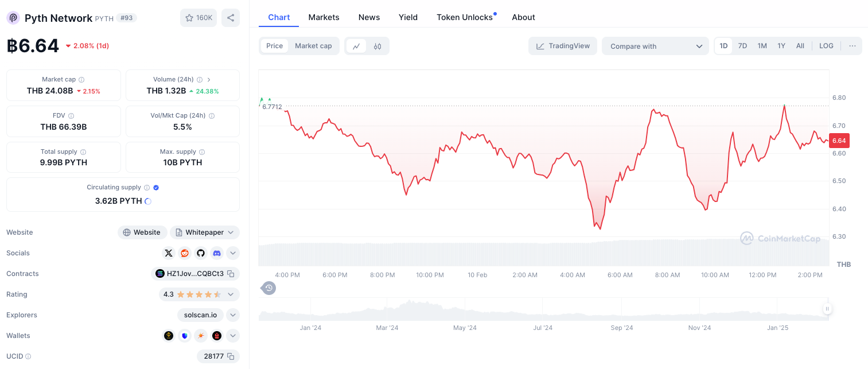The width and height of the screenshot is (868, 369).
Task: Open the Discord social icon
Action: pos(217,253)
